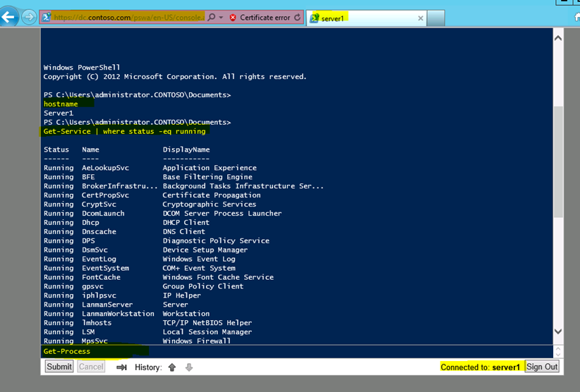Click the 'Get-Service | where status' command
This screenshot has height=392, width=580.
[x=124, y=131]
